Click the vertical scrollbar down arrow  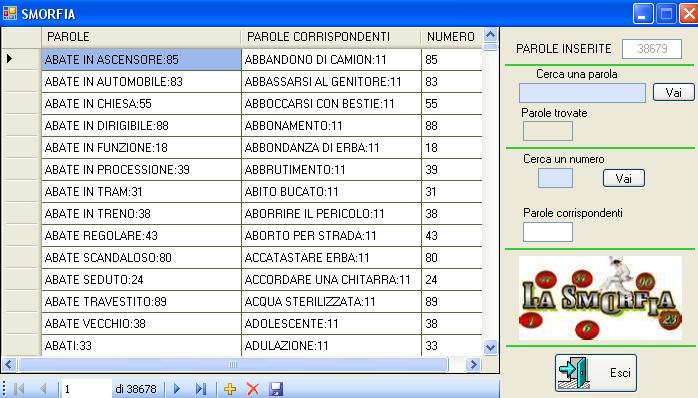click(x=490, y=347)
